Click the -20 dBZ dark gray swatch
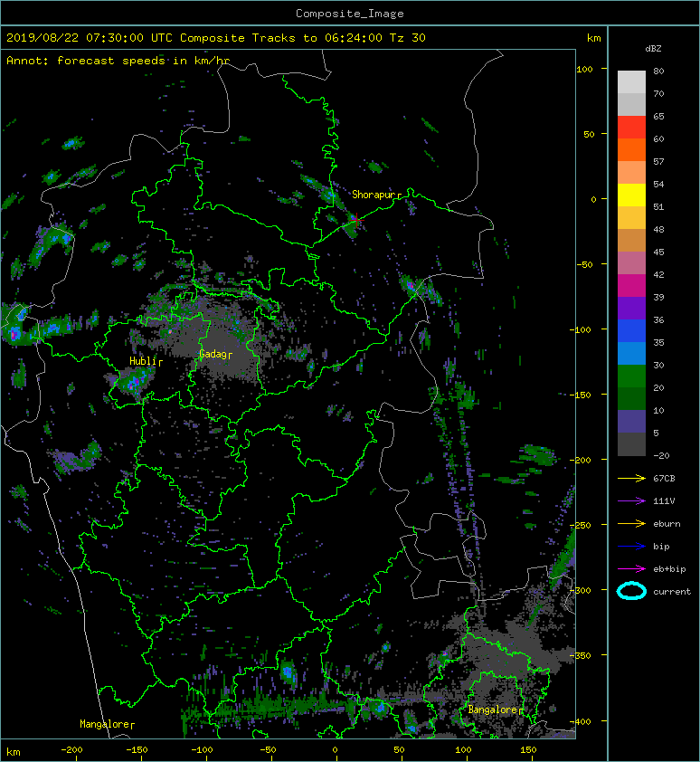The image size is (700, 762). click(x=631, y=444)
